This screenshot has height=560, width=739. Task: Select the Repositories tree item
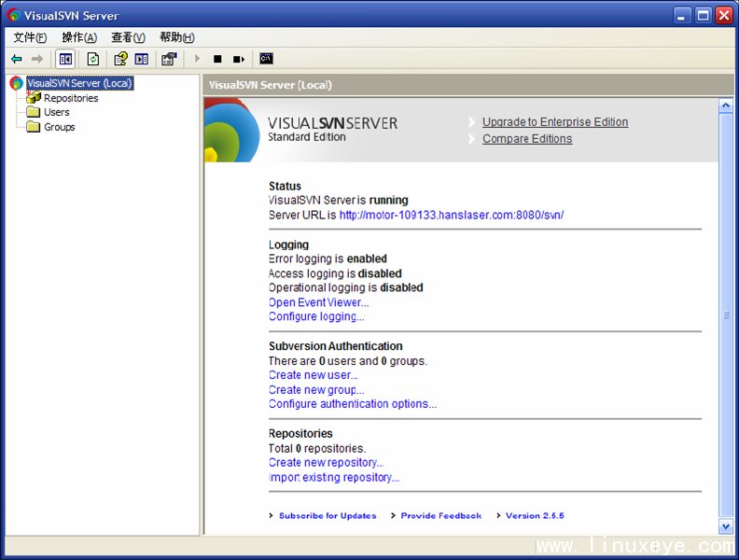[x=71, y=98]
